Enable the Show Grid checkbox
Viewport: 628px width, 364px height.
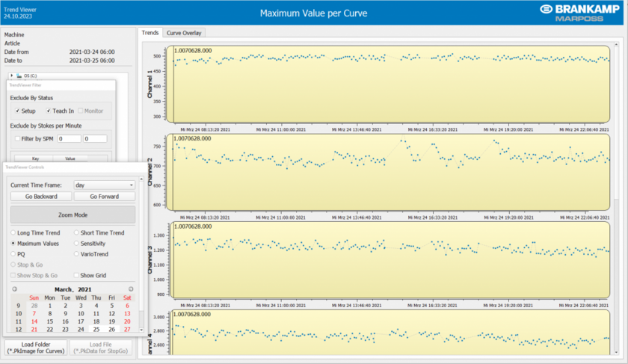click(76, 275)
